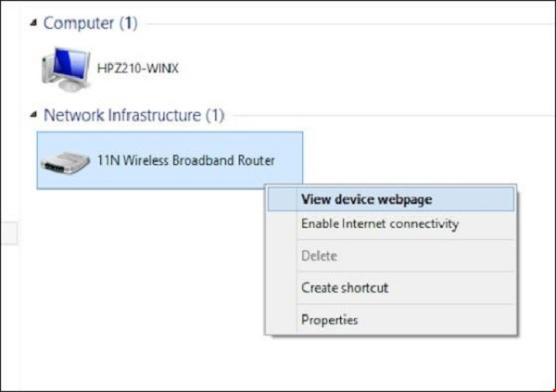The image size is (556, 392).
Task: Click the 11N Wireless Broadband Router label
Action: (185, 160)
